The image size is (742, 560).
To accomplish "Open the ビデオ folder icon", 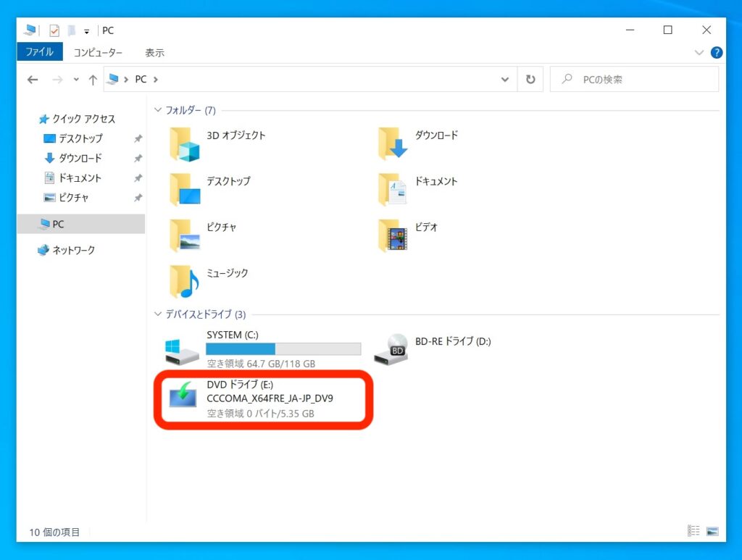I will tap(393, 235).
